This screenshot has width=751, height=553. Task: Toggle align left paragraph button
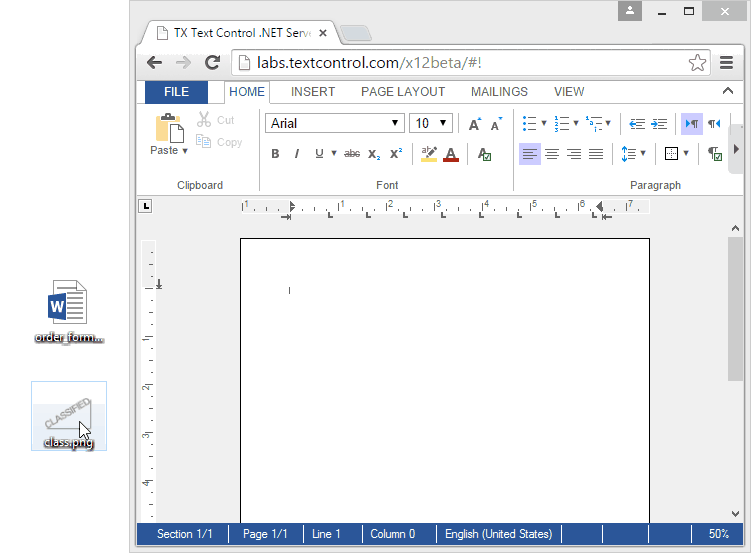click(529, 154)
